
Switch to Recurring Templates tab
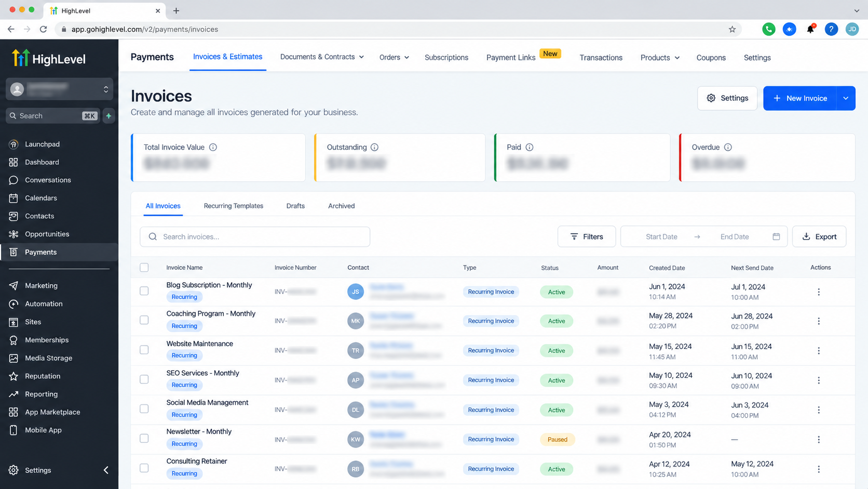point(234,206)
